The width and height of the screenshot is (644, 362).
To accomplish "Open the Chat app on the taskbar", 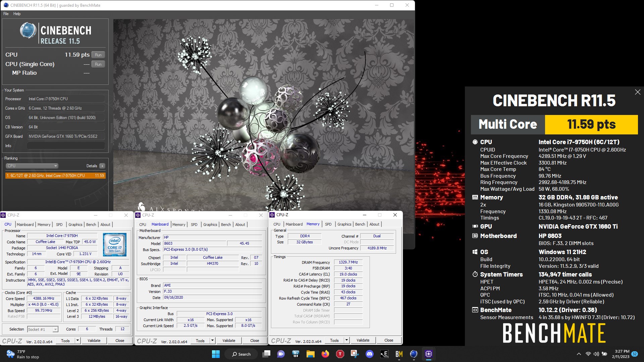I will tap(281, 354).
